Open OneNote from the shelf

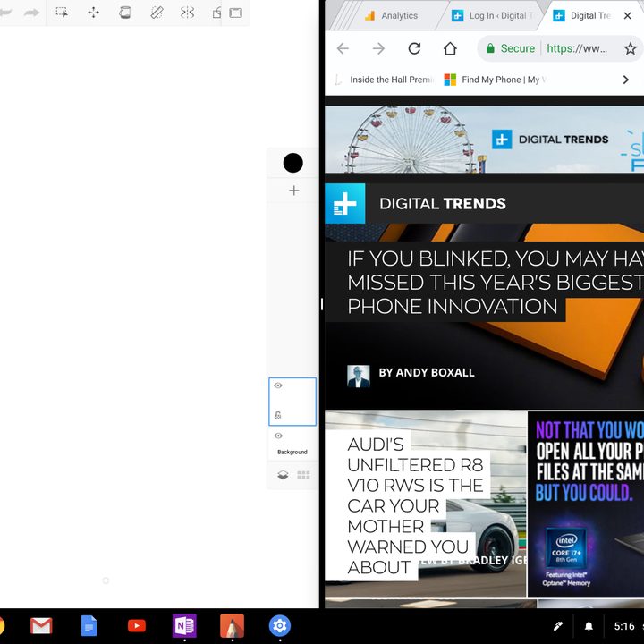tap(184, 625)
